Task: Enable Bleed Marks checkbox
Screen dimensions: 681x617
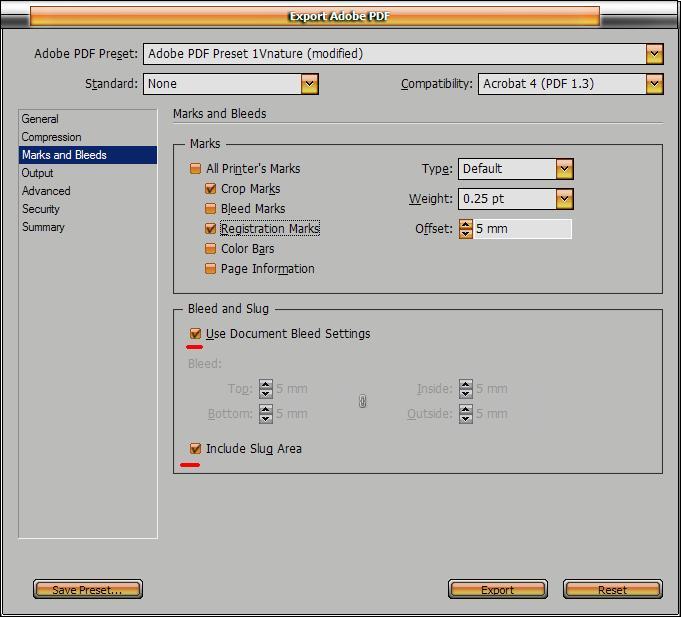Action: pos(210,209)
